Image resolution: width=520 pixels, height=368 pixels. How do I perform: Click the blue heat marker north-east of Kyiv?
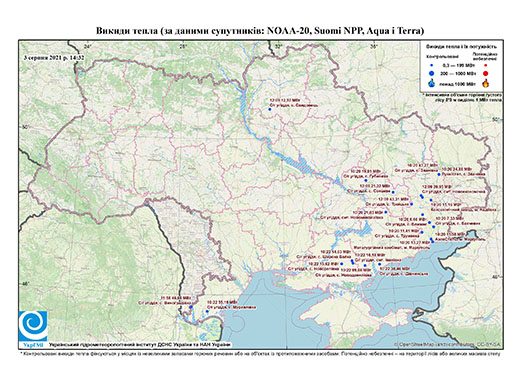click(270, 109)
